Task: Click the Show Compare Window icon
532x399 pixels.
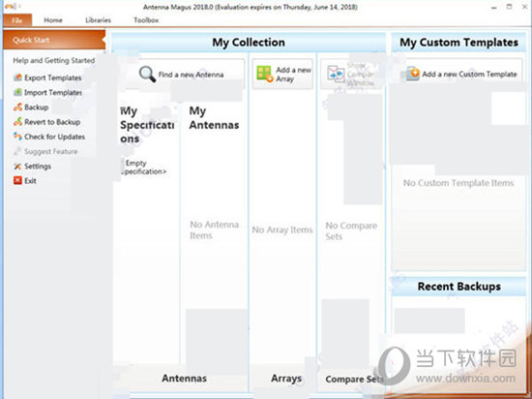Action: (x=336, y=74)
